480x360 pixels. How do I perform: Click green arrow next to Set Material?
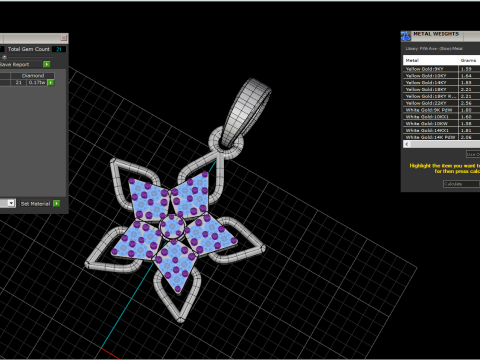point(56,203)
